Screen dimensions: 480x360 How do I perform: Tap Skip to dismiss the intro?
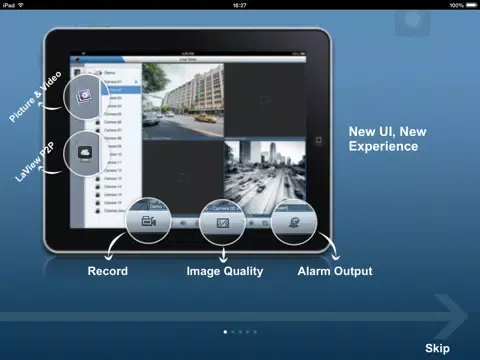pos(437,348)
